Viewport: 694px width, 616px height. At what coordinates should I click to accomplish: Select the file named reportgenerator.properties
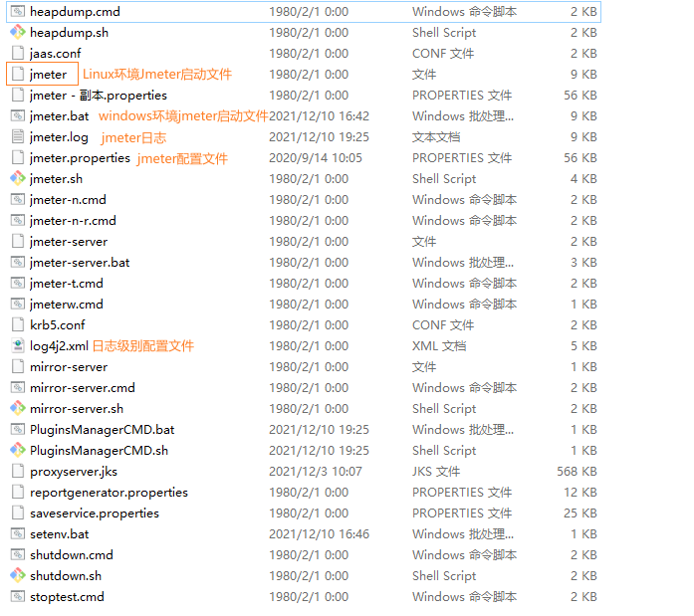tap(109, 493)
